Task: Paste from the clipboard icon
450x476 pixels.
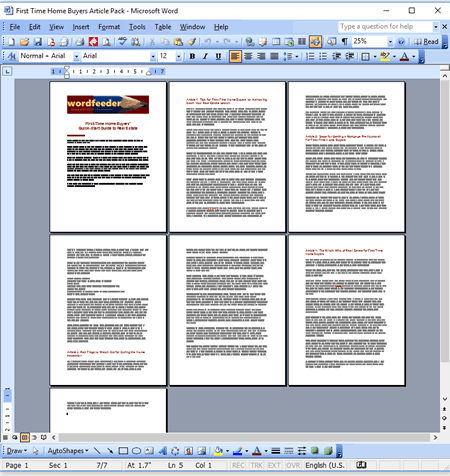Action: [x=178, y=42]
